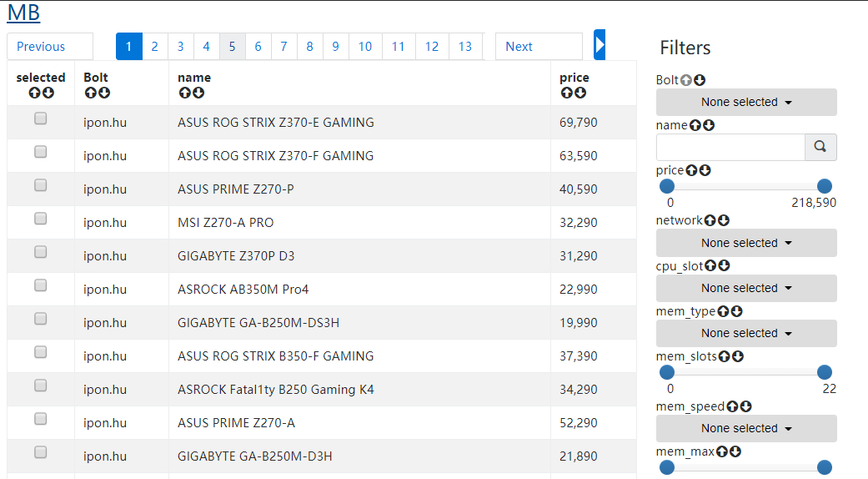Screen dimensions: 868x479
Task: Jump to page 13 in pagination
Action: tap(465, 47)
